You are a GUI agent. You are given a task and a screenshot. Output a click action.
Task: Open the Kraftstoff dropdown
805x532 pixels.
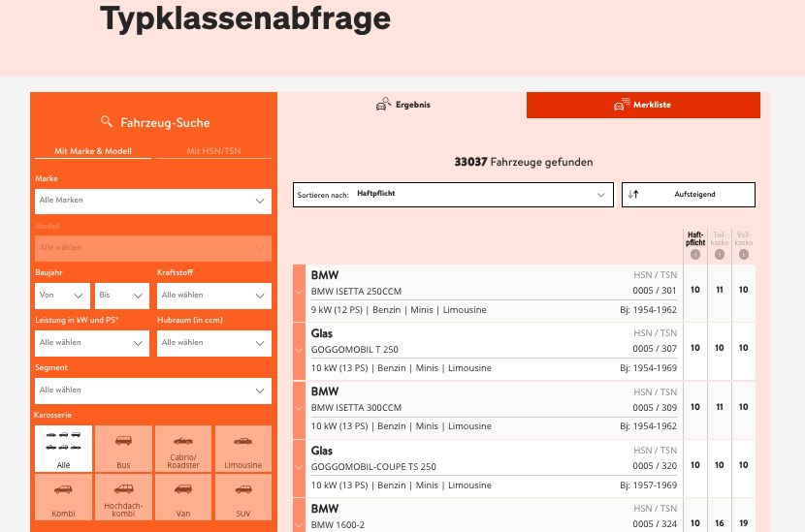(214, 296)
